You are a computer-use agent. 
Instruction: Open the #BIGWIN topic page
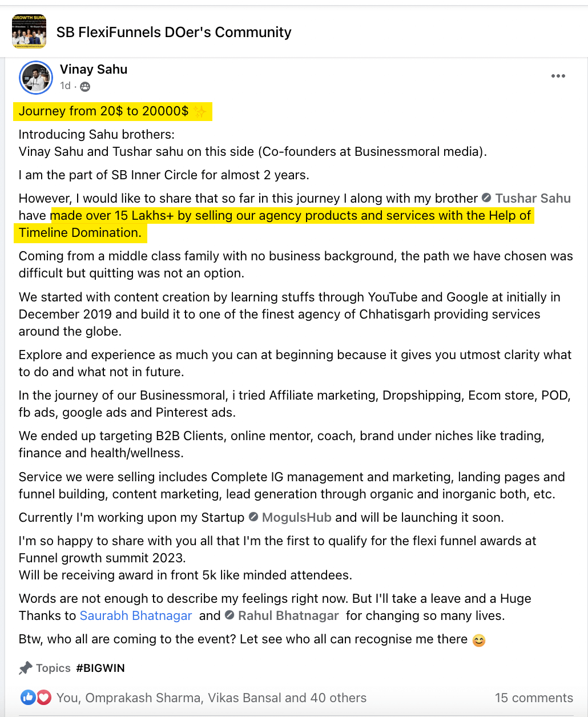coord(100,667)
